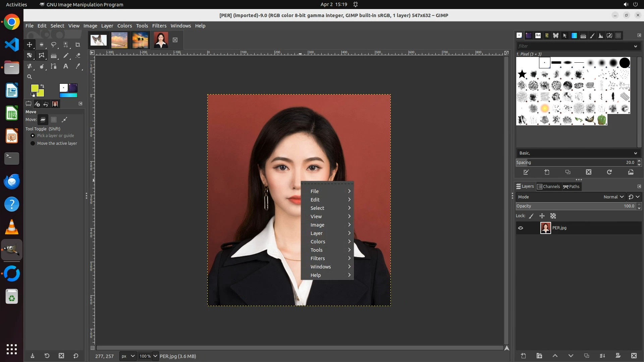Activate the Paths tool
The height and width of the screenshot is (362, 644).
[54, 66]
